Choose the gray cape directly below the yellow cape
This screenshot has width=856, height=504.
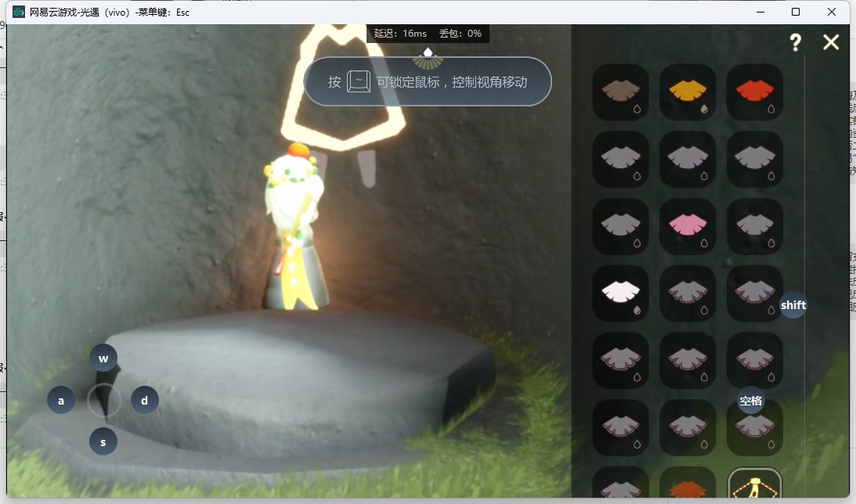click(x=688, y=160)
